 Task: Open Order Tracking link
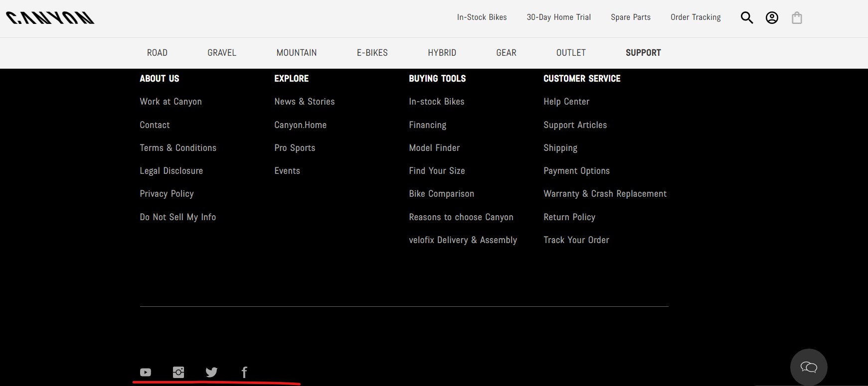(x=695, y=17)
